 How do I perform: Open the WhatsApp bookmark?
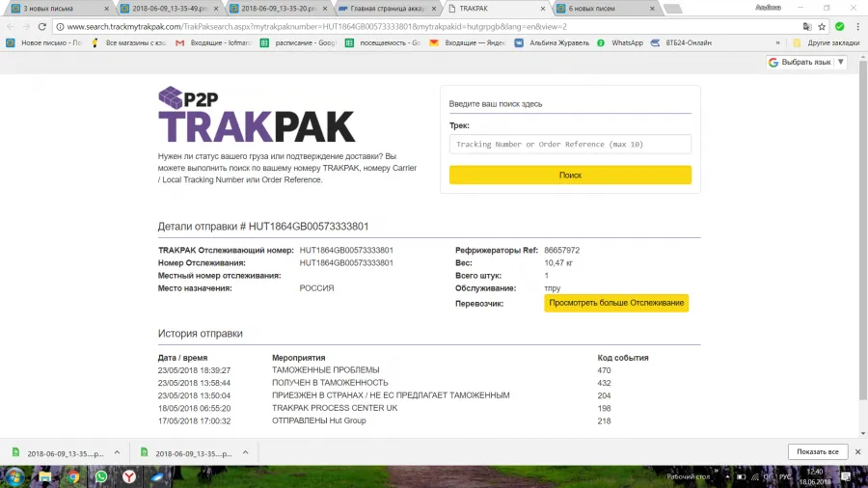point(620,42)
